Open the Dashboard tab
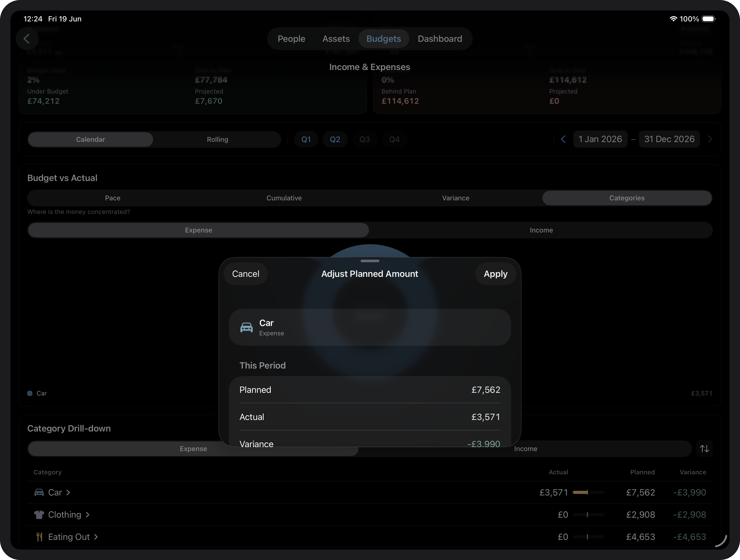 click(x=440, y=39)
